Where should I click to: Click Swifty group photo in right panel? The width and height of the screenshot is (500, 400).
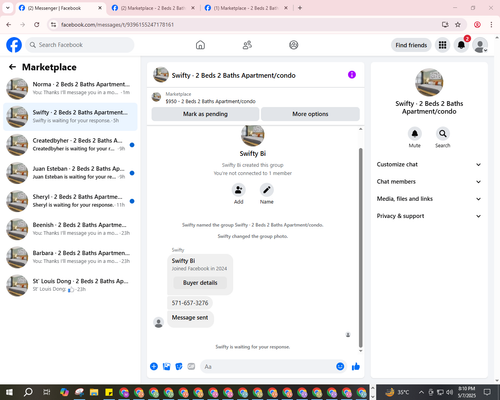[x=429, y=82]
